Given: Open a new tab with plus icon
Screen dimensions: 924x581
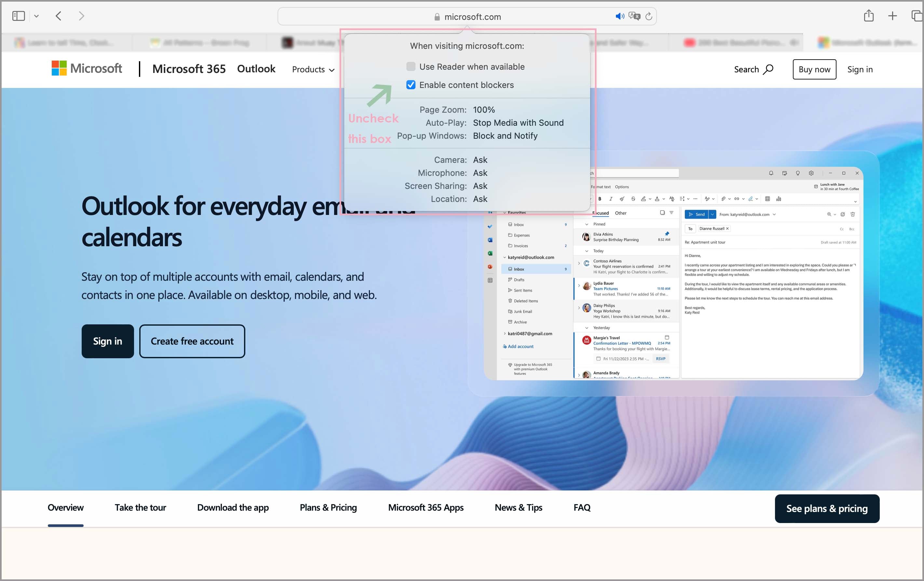Looking at the screenshot, I should click(892, 16).
